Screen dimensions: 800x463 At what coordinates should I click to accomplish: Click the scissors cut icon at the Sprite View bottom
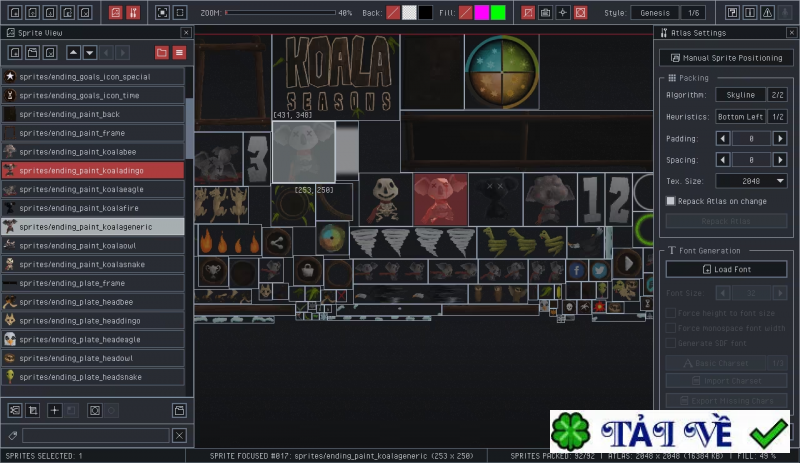[15, 410]
